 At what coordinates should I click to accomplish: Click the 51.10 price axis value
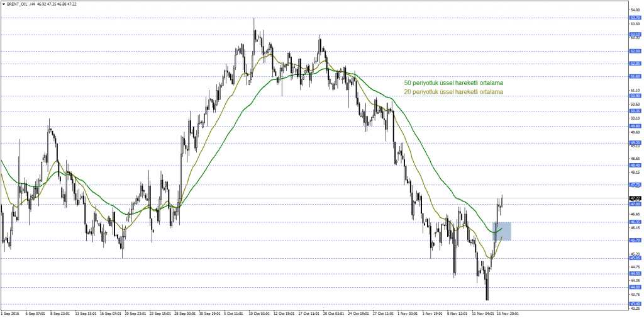[635, 90]
